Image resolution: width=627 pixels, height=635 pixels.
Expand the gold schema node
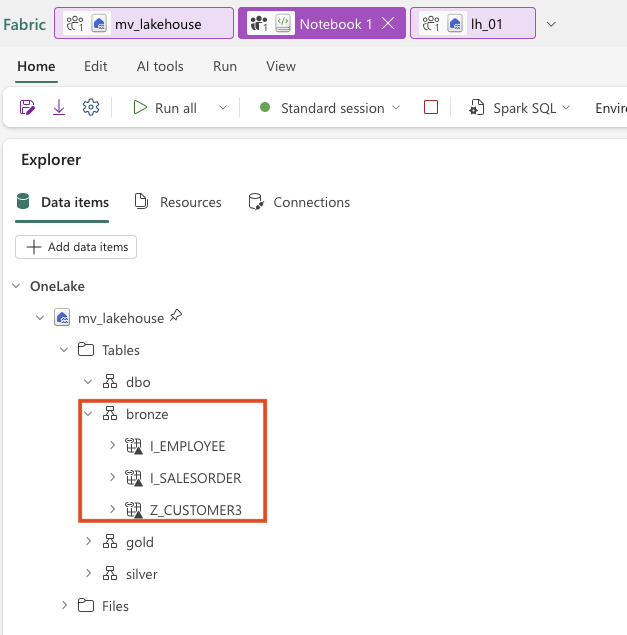click(x=88, y=542)
